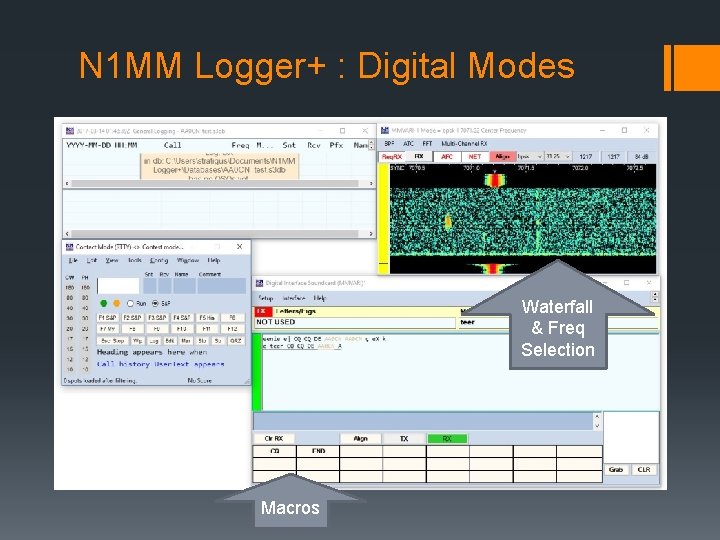Toggle the AFC button in MMVARI

click(x=447, y=157)
